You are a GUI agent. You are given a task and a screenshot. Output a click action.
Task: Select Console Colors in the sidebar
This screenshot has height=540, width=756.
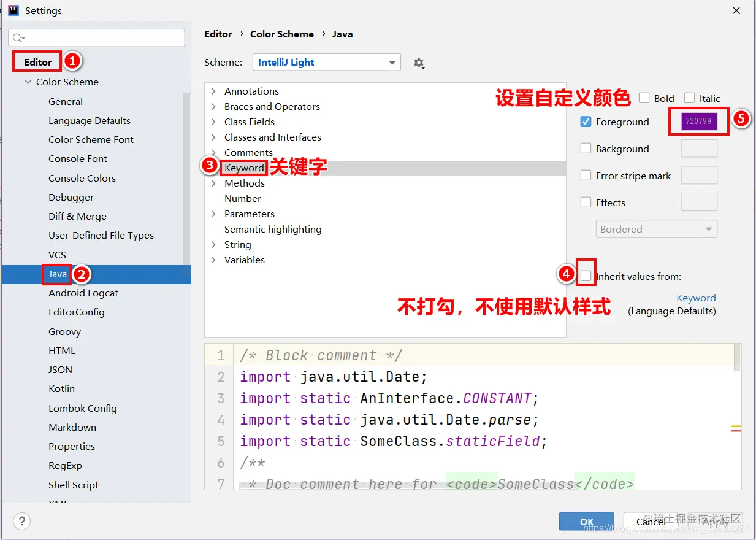82,178
